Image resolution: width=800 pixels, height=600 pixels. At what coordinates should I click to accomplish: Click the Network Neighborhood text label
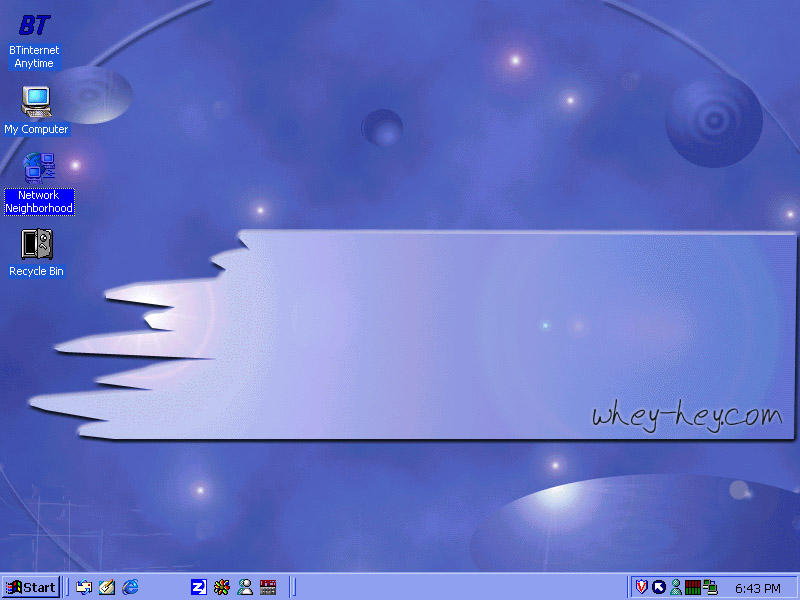click(39, 202)
